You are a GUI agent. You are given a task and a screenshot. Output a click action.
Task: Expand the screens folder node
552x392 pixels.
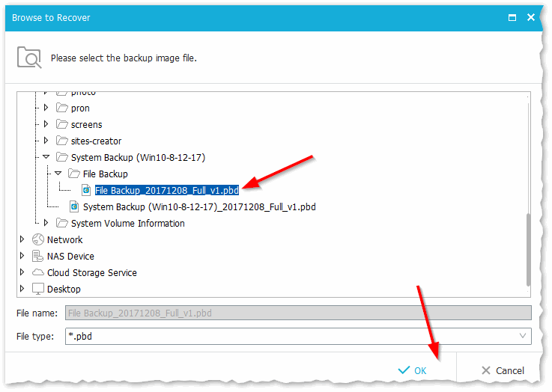click(x=46, y=125)
